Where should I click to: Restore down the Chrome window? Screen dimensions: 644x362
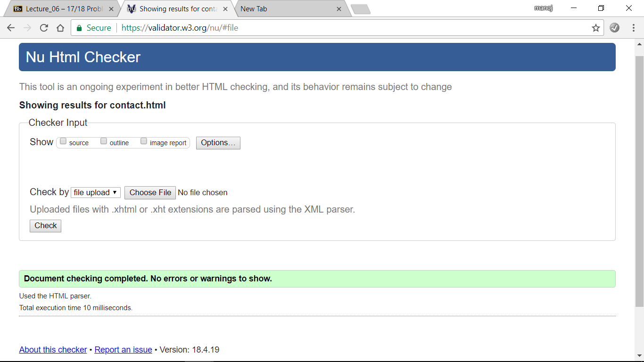point(601,8)
